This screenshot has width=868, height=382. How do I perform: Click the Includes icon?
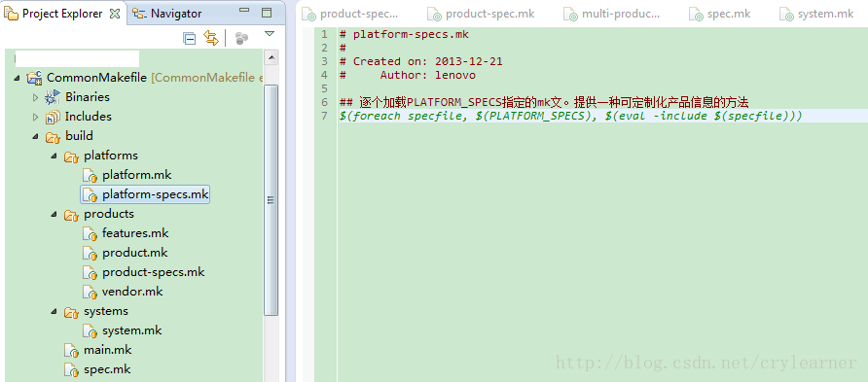pos(53,117)
